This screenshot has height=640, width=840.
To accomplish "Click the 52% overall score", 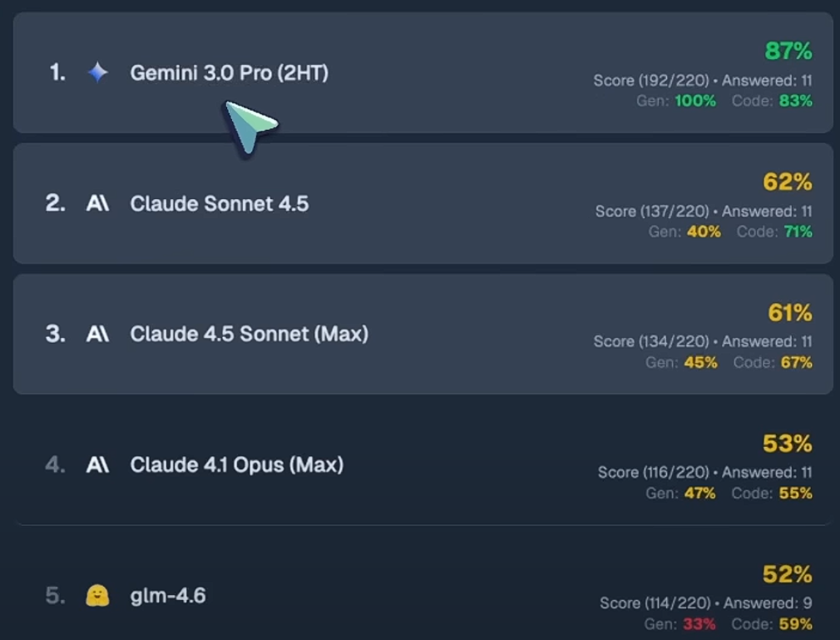I will tap(787, 574).
